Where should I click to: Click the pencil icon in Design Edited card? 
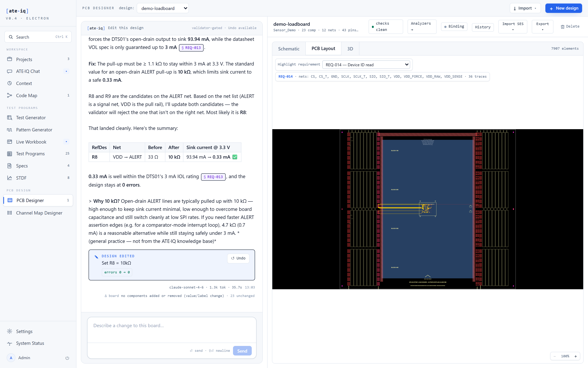96,257
